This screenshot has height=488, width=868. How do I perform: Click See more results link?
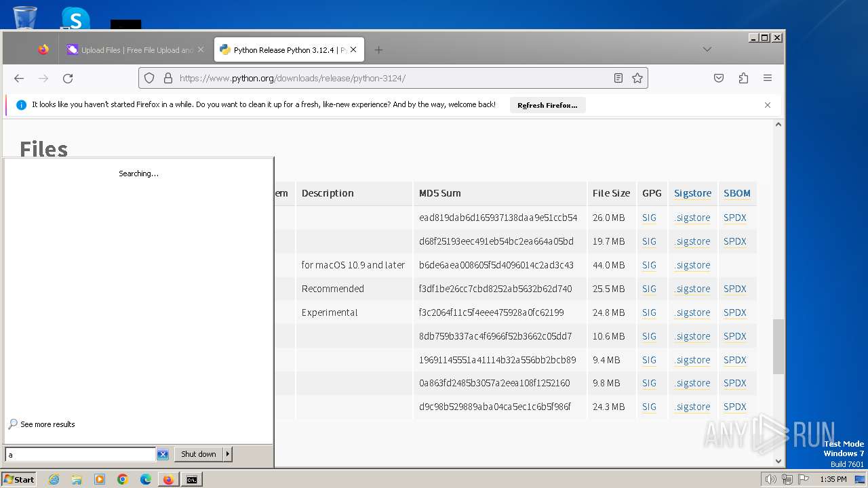pyautogui.click(x=47, y=424)
